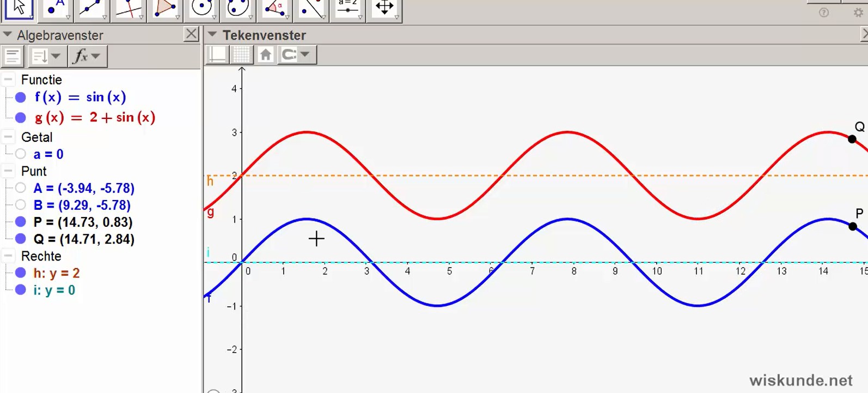Close the Algebravenster panel
Viewport: 868px width, 393px height.
[x=191, y=34]
